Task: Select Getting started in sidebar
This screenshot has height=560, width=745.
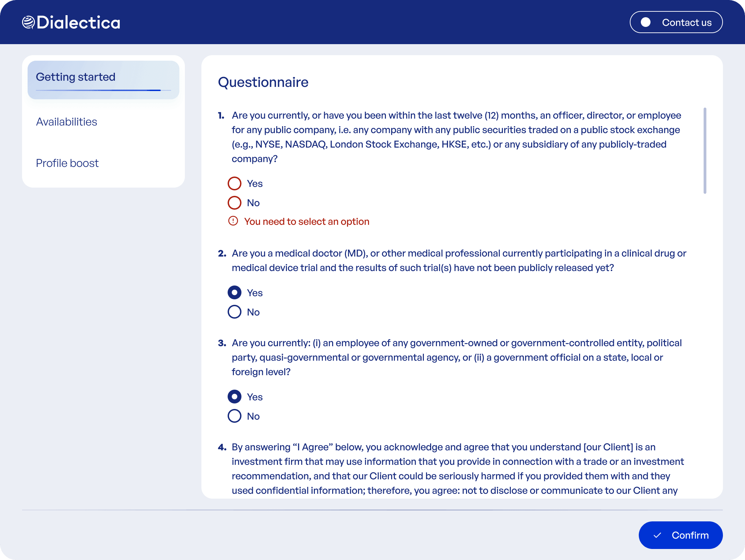Action: click(x=103, y=80)
